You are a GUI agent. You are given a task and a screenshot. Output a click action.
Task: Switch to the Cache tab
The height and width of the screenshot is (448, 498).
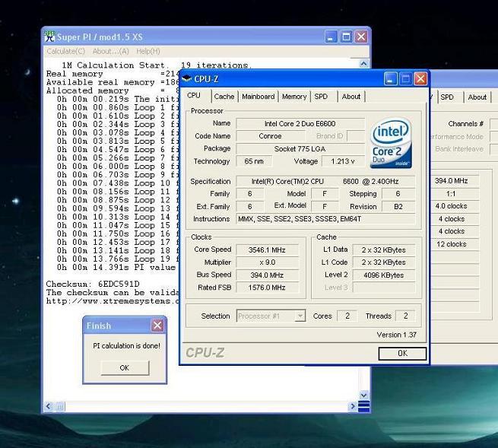(x=224, y=97)
